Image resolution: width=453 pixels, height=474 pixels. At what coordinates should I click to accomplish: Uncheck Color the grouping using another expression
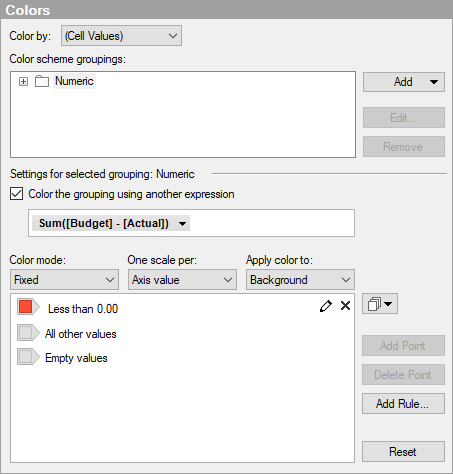click(x=17, y=194)
